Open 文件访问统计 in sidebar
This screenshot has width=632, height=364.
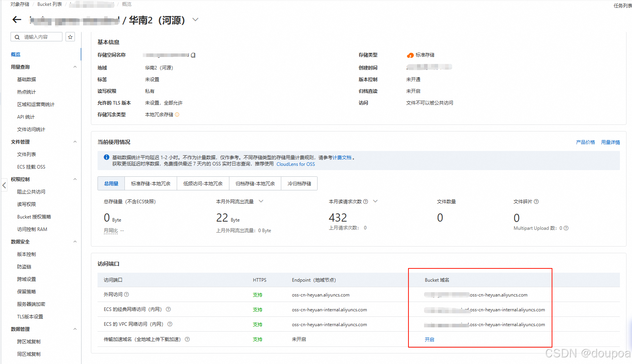tap(31, 130)
